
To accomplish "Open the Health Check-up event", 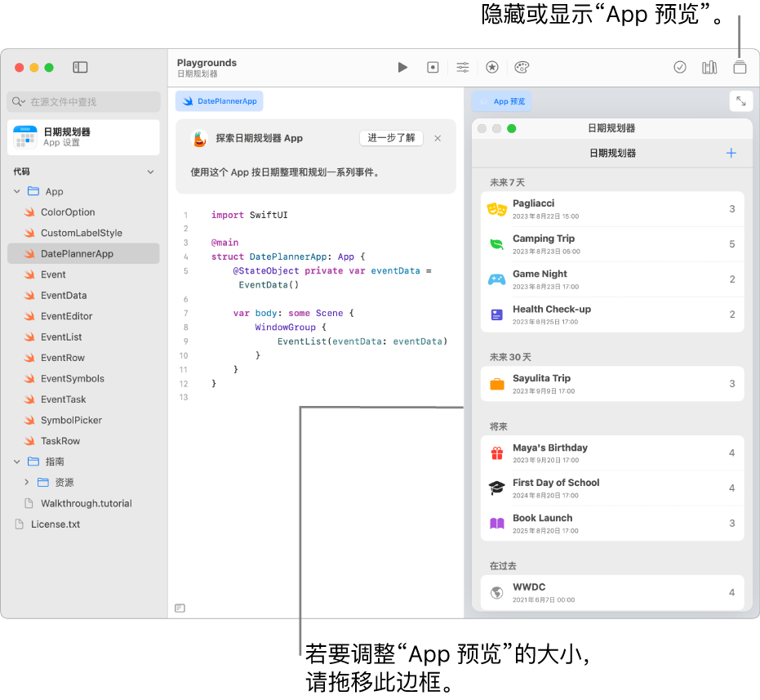I will pyautogui.click(x=612, y=314).
